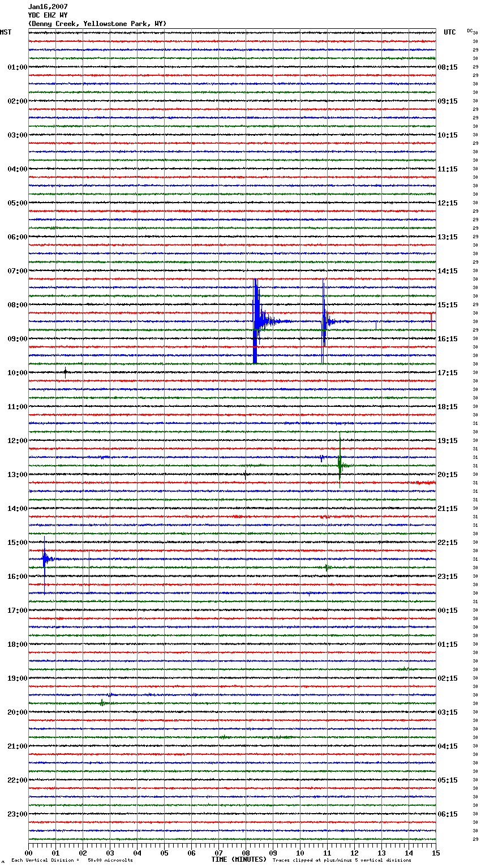481x868 pixels.
Task: Click minute tick 05 on the time axis
Action: pyautogui.click(x=165, y=853)
